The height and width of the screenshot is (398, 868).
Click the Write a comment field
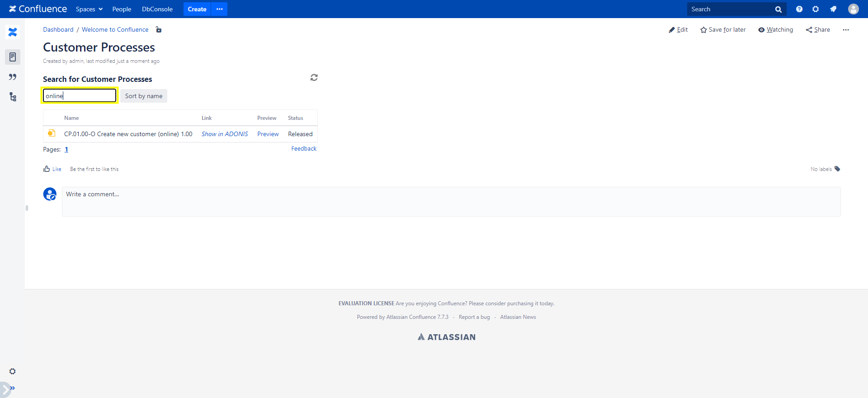(x=451, y=201)
